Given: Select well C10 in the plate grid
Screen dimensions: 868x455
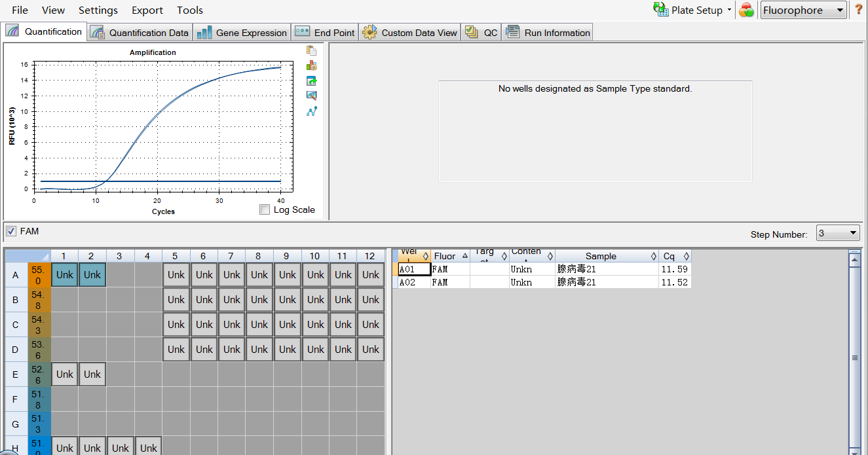Looking at the screenshot, I should tap(315, 325).
